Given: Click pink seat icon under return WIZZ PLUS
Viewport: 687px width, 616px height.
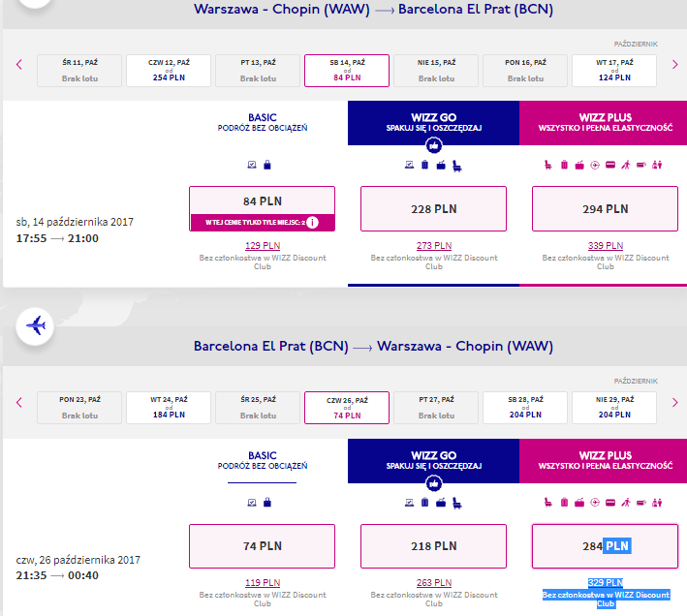Looking at the screenshot, I should 548,502.
